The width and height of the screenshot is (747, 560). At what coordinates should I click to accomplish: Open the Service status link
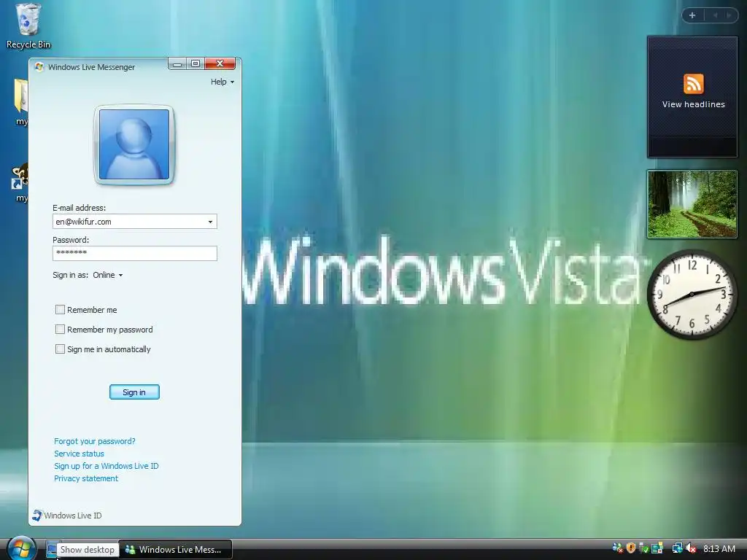click(79, 454)
